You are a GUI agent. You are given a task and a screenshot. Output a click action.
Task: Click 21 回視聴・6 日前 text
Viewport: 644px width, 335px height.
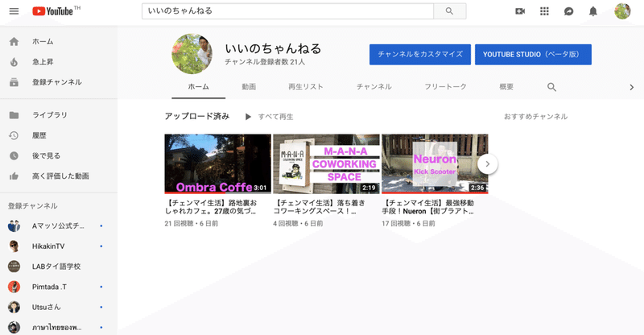(192, 224)
